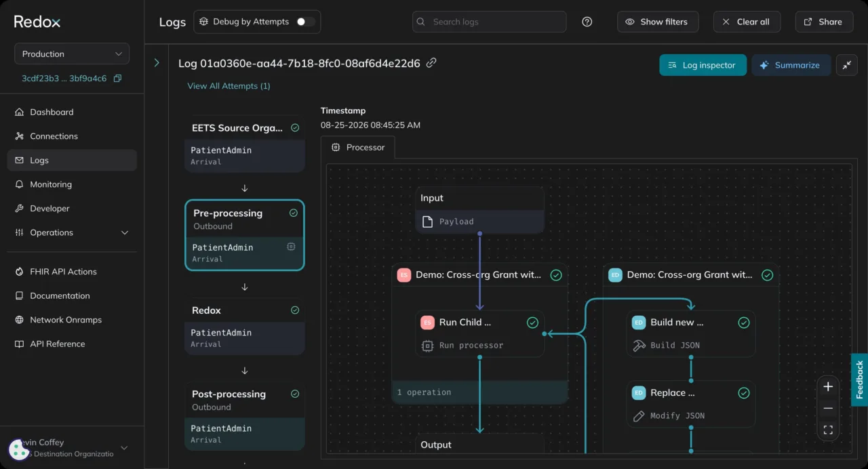This screenshot has height=469, width=868.
Task: Click the processor icon in the Pre-processing card
Action: click(291, 247)
